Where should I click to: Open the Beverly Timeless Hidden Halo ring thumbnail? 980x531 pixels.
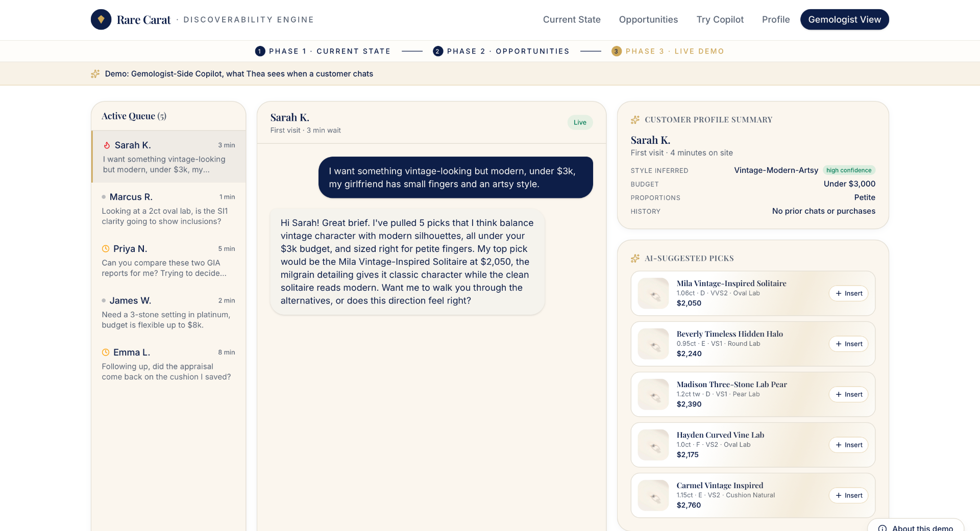[x=653, y=344]
